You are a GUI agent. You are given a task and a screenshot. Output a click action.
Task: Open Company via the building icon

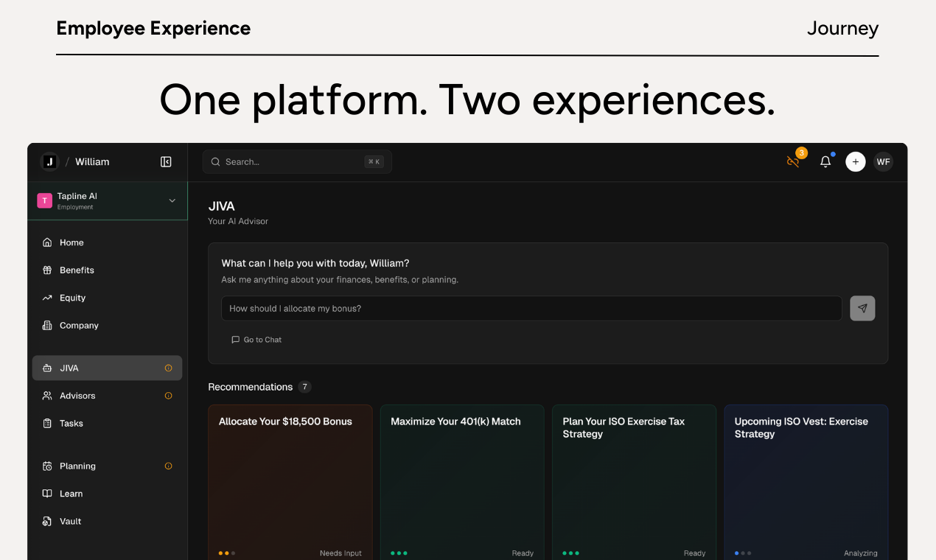click(46, 325)
